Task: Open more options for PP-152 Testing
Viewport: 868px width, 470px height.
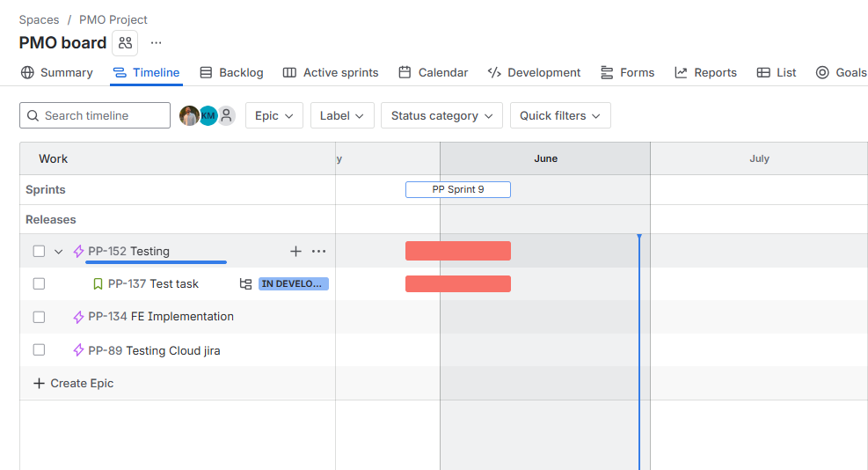Action: point(318,251)
